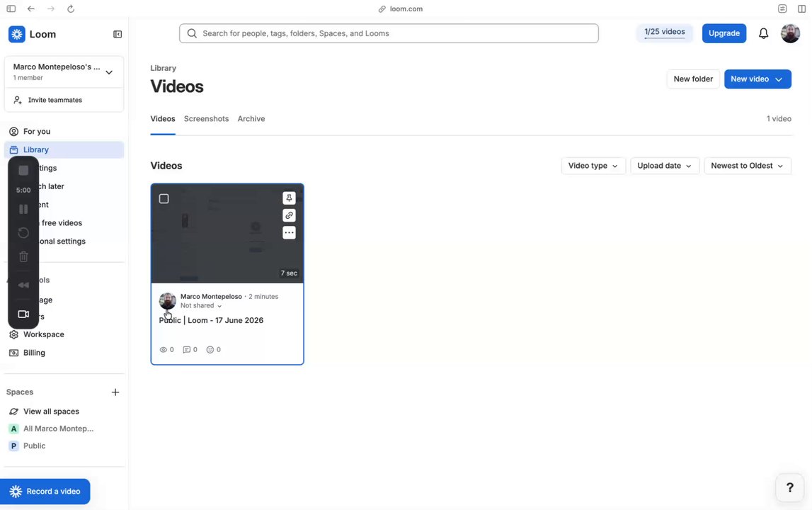Viewport: 812px width, 510px height.
Task: Click the rewind icon in the recorder bar
Action: 23,285
